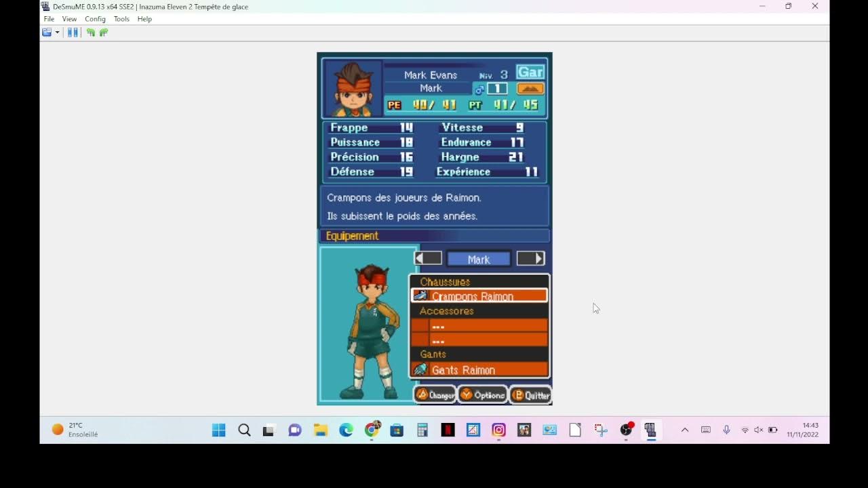
Task: Open the File menu
Action: coord(49,19)
